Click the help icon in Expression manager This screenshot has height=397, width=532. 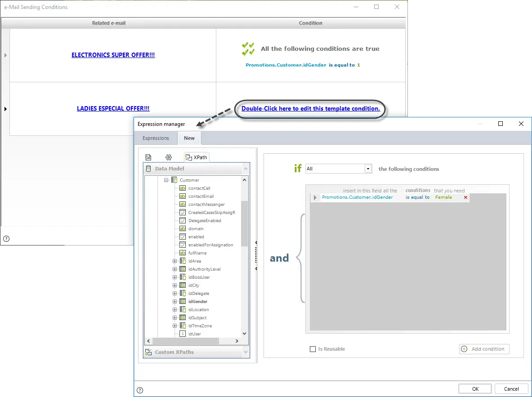coord(140,390)
